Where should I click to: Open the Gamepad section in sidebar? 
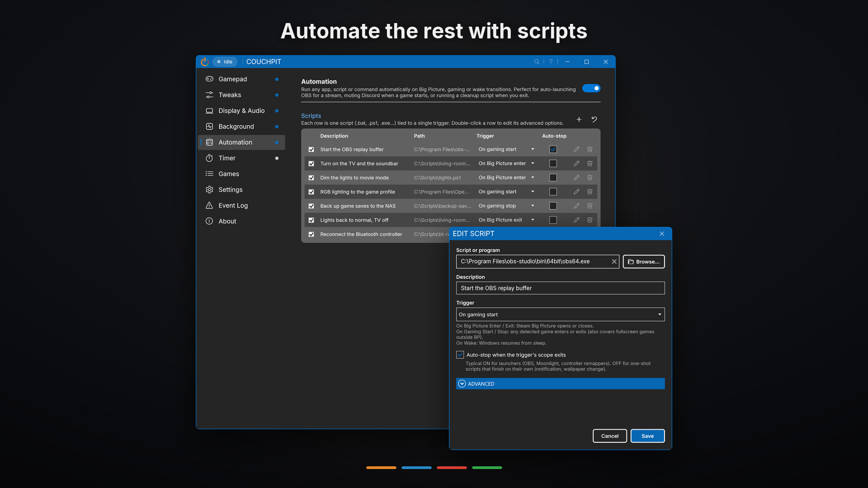(x=241, y=79)
